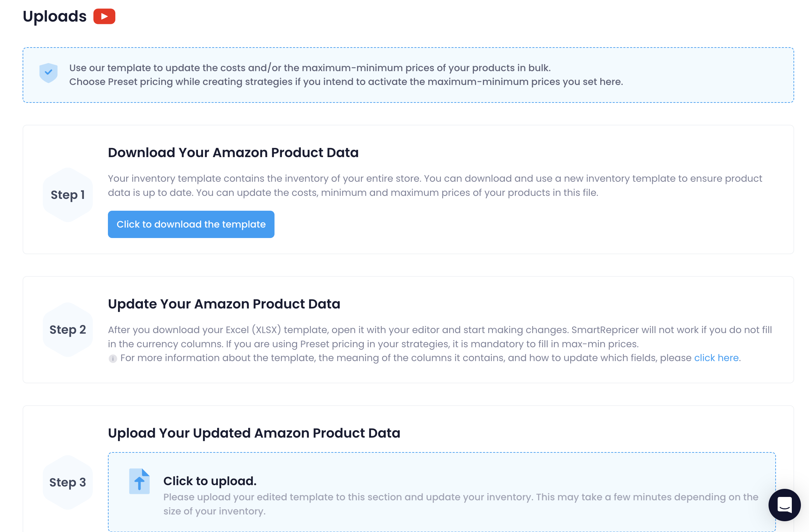Select the Step 1 hexagon badge

pyautogui.click(x=68, y=195)
